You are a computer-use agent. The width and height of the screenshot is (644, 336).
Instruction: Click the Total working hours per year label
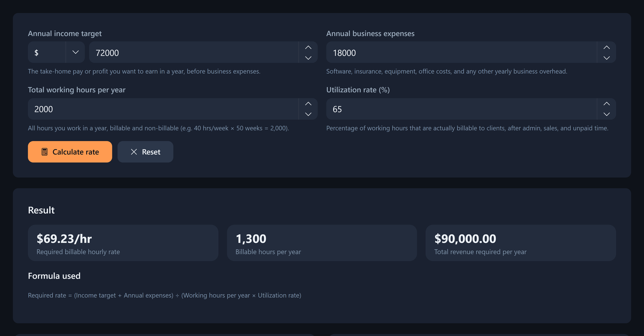pyautogui.click(x=77, y=90)
